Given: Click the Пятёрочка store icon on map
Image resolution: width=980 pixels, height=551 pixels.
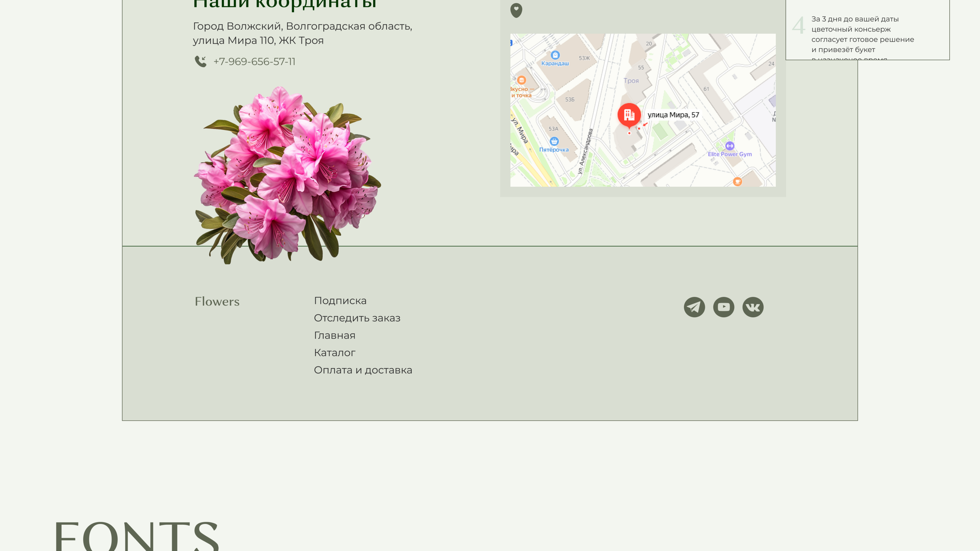Looking at the screenshot, I should click(x=554, y=141).
